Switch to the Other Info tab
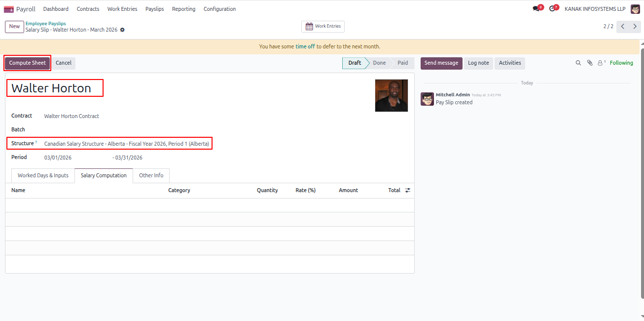This screenshot has height=321, width=644. [x=151, y=176]
